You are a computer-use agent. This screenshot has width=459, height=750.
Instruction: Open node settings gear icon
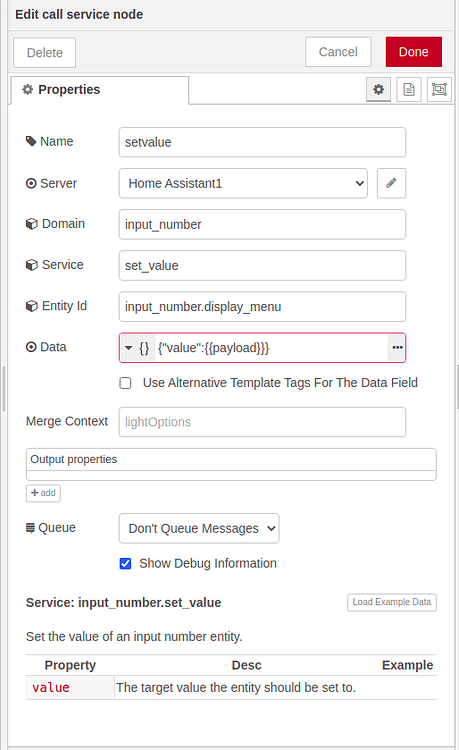[x=378, y=89]
